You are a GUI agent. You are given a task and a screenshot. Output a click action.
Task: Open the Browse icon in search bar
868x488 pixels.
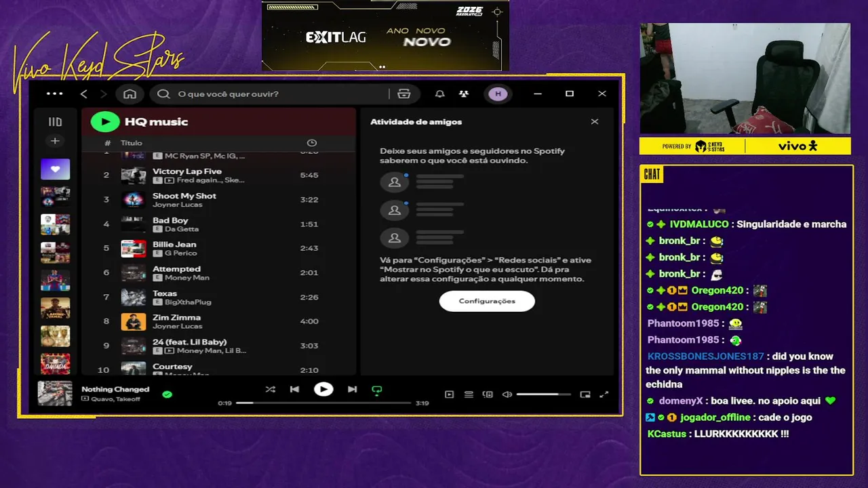tap(404, 94)
